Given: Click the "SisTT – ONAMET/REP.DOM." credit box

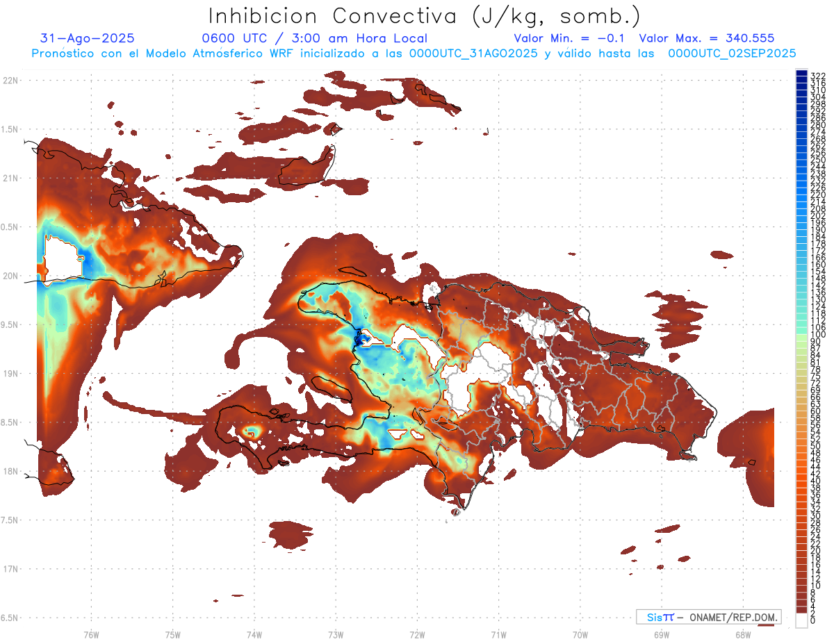Looking at the screenshot, I should pyautogui.click(x=709, y=617).
